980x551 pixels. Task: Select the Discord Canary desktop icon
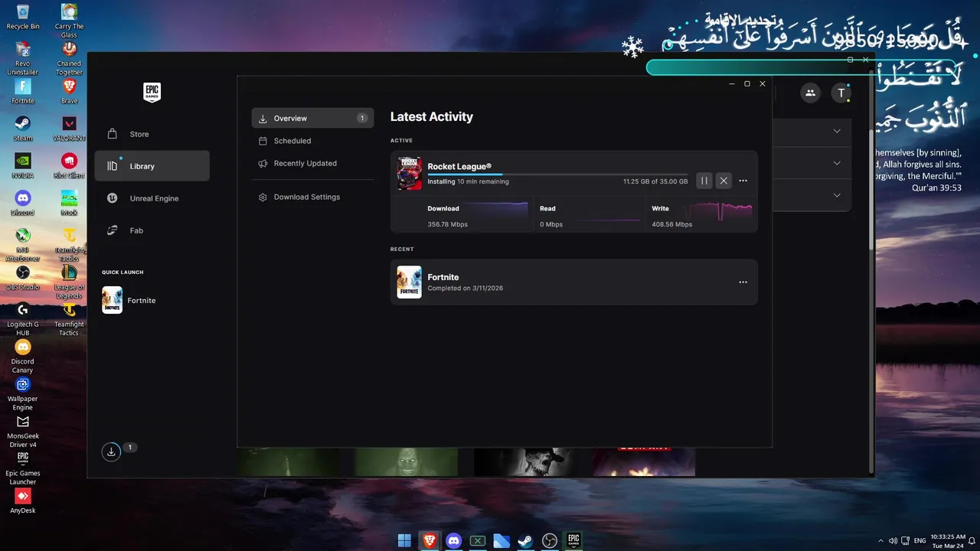point(23,356)
